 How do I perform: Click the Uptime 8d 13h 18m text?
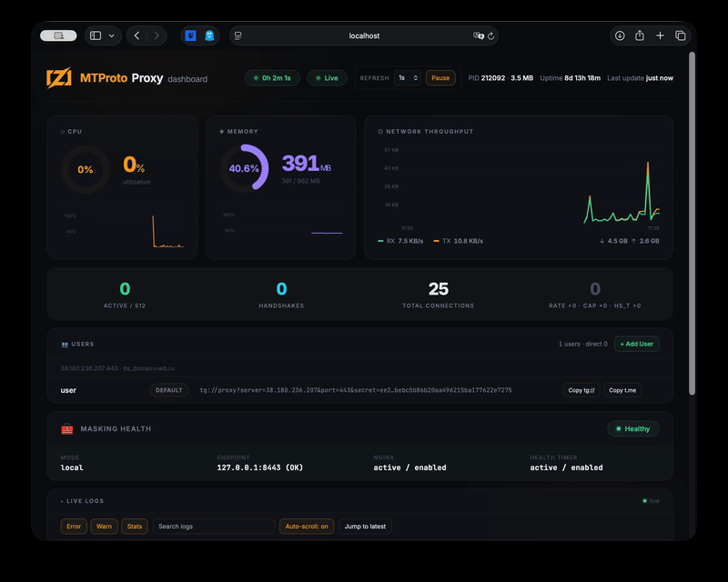coord(571,78)
